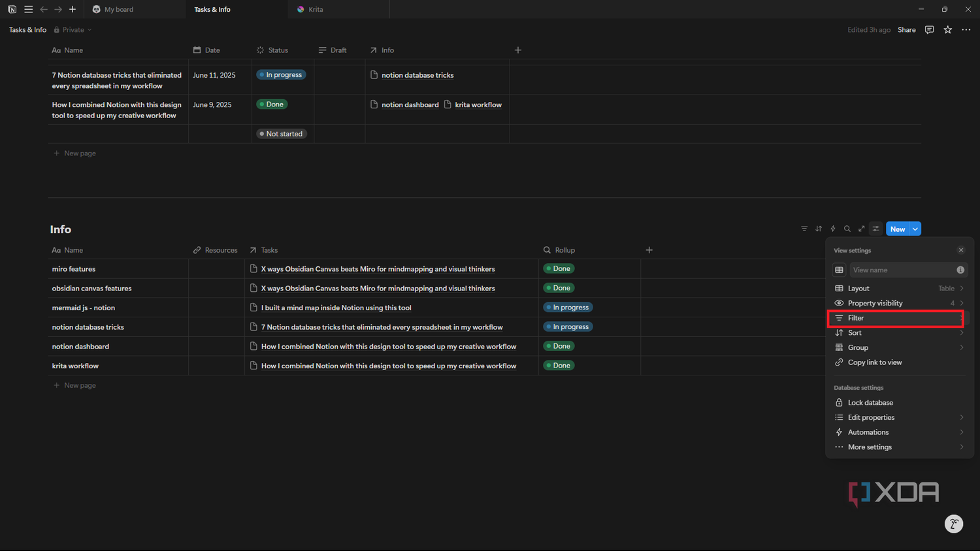Click the blue New button
Viewport: 980px width, 551px height.
[898, 229]
